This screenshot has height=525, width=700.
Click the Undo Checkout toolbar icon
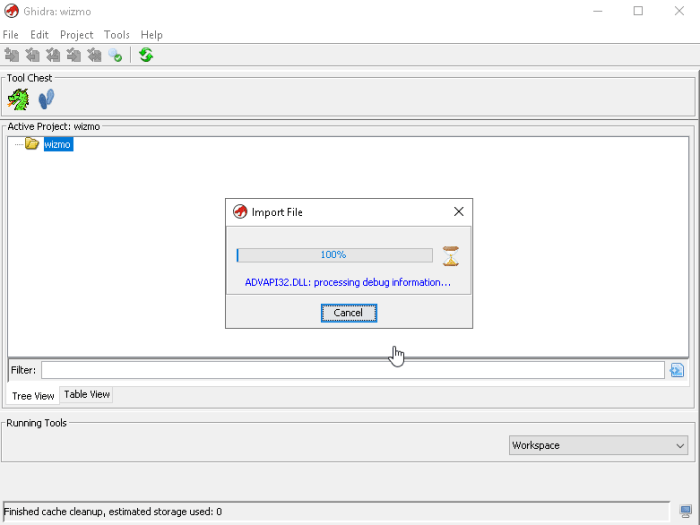pos(94,55)
